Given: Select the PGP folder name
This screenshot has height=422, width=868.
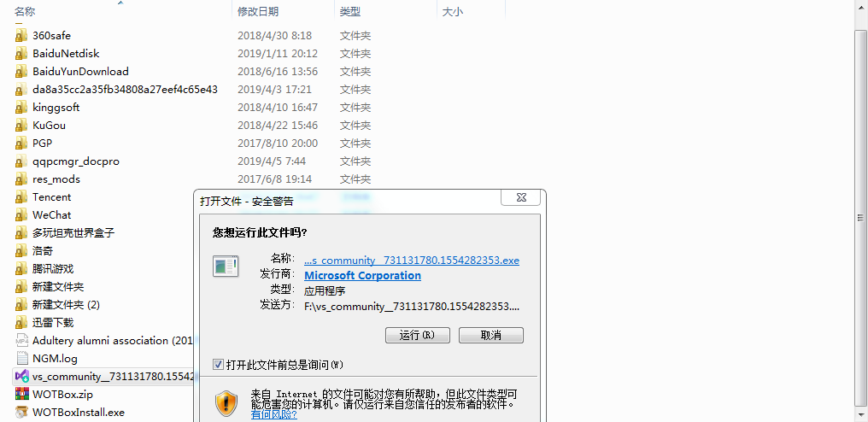Looking at the screenshot, I should click(x=42, y=144).
